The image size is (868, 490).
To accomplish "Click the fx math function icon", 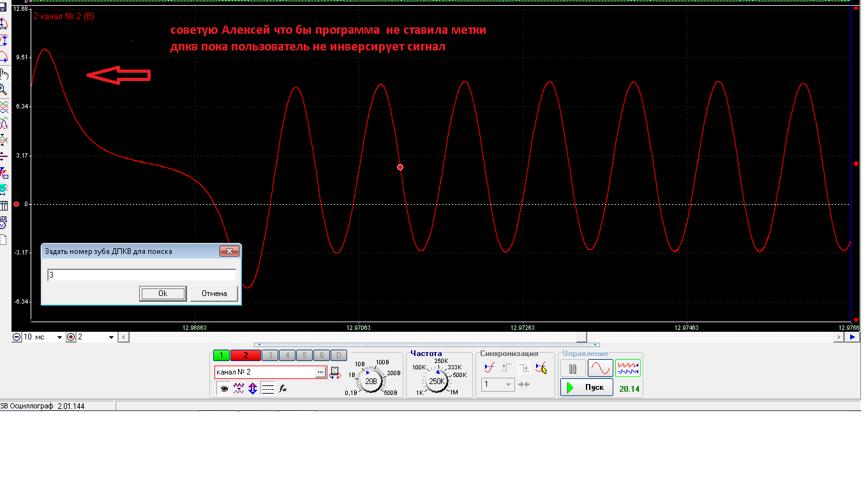I will [283, 388].
